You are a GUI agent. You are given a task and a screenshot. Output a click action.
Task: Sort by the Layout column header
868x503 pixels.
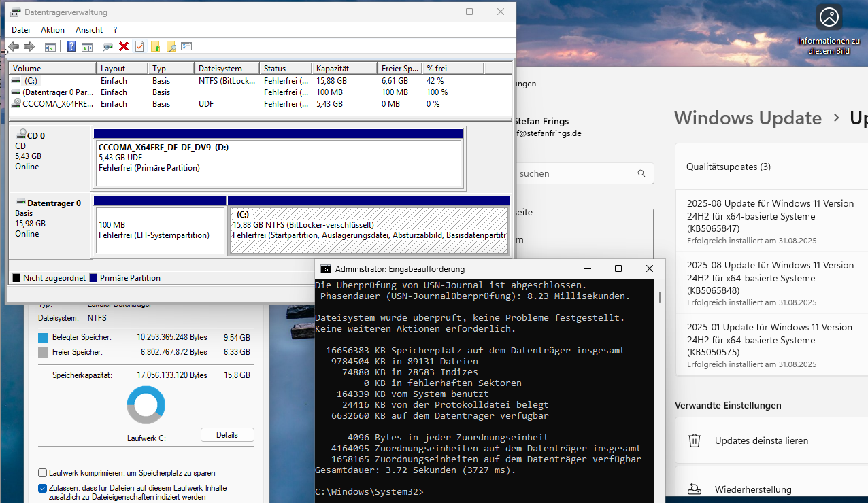click(x=122, y=68)
